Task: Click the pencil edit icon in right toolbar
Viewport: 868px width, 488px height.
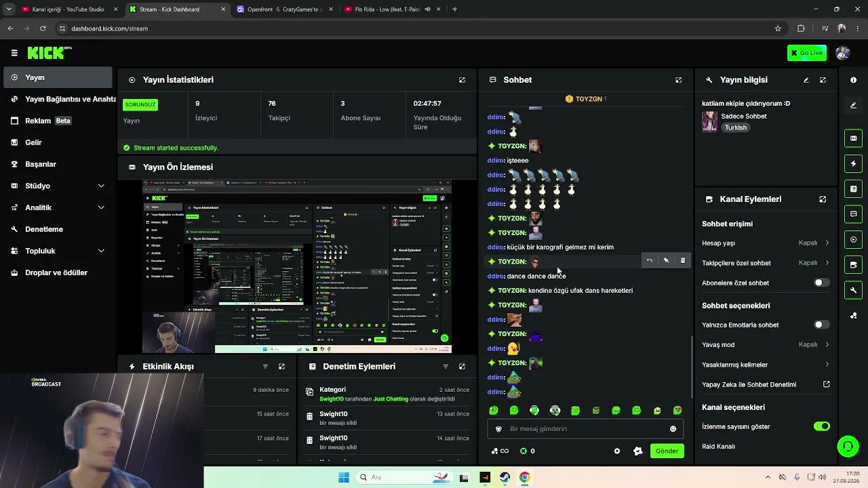Action: tap(853, 105)
